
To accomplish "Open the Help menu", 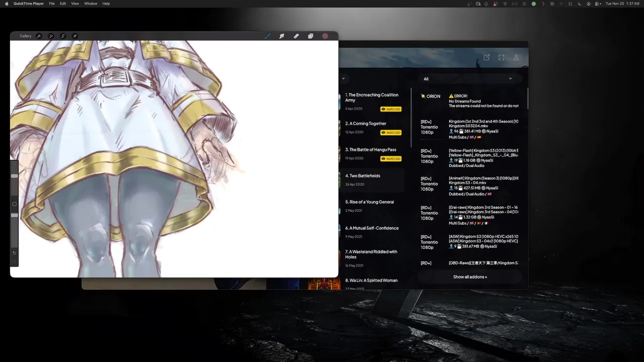I will 106,4.
